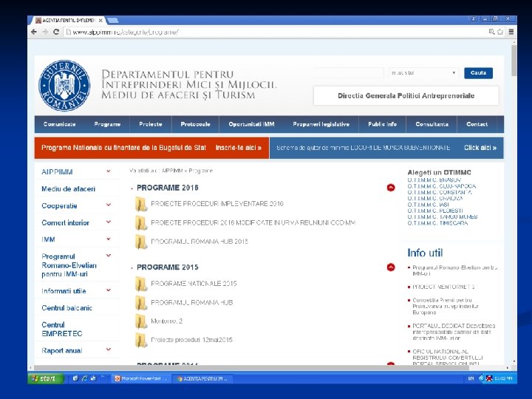The image size is (532, 399).
Task: Click the browser address bar
Action: pyautogui.click(x=276, y=33)
